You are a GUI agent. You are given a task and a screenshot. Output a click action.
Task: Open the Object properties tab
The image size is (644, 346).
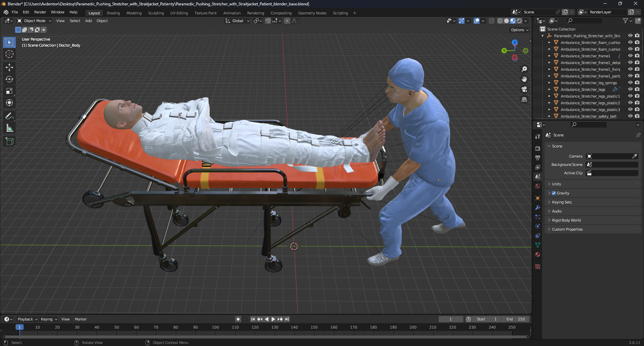click(x=538, y=198)
